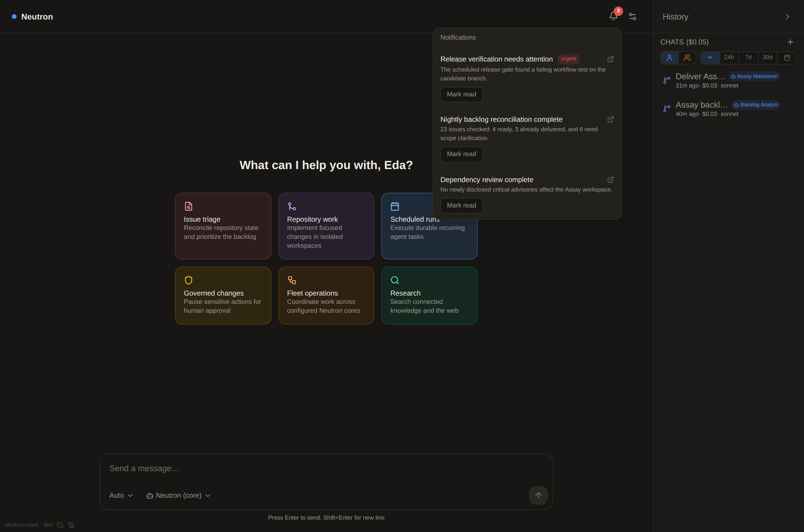Viewport: 804px width, 532px height.
Task: Click the History panel heading
Action: pos(675,17)
